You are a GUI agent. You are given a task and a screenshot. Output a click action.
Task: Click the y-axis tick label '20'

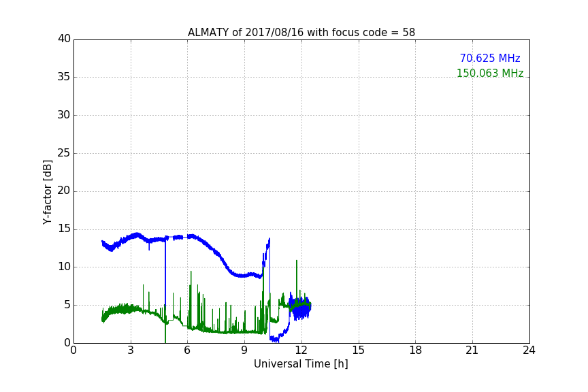click(64, 191)
